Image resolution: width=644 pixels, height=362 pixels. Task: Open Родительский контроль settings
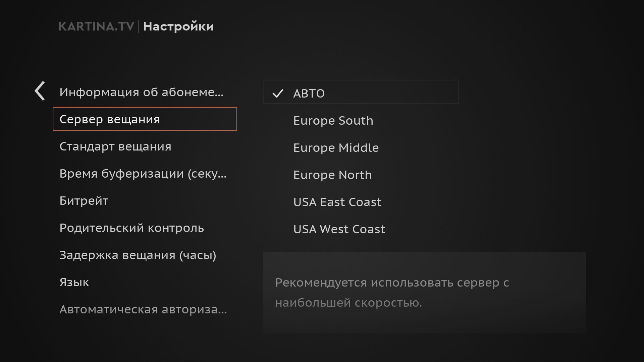(x=131, y=228)
